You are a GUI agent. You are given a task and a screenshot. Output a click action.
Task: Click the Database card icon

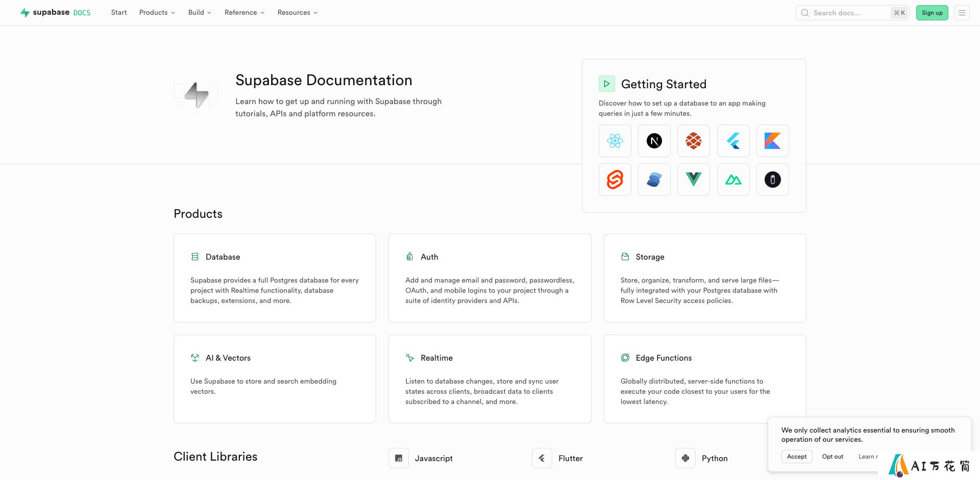(x=195, y=257)
